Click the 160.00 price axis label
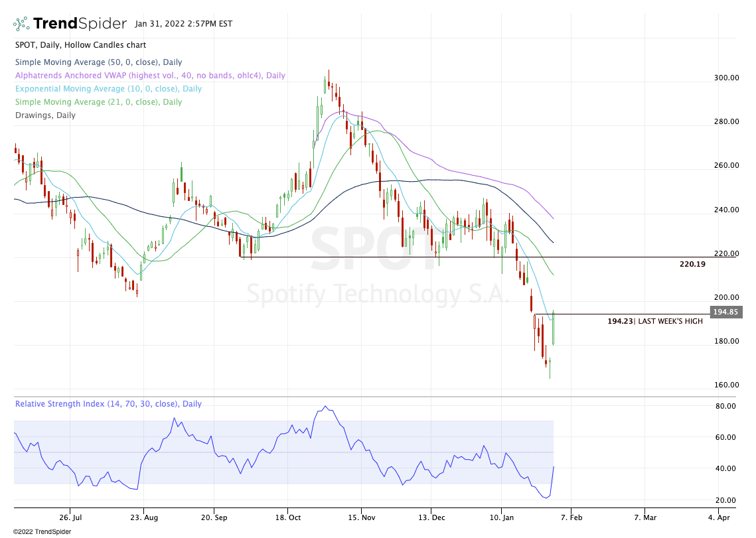Viewport: 756px width, 538px height. (725, 385)
